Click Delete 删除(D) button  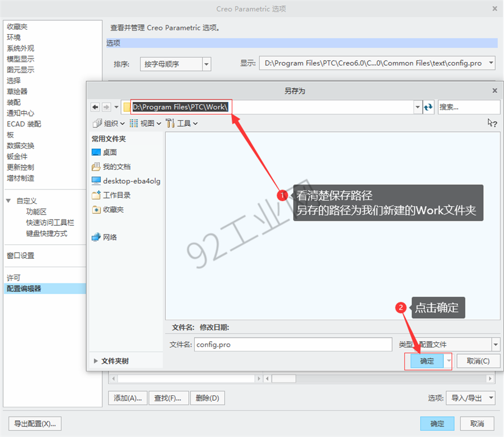207,398
